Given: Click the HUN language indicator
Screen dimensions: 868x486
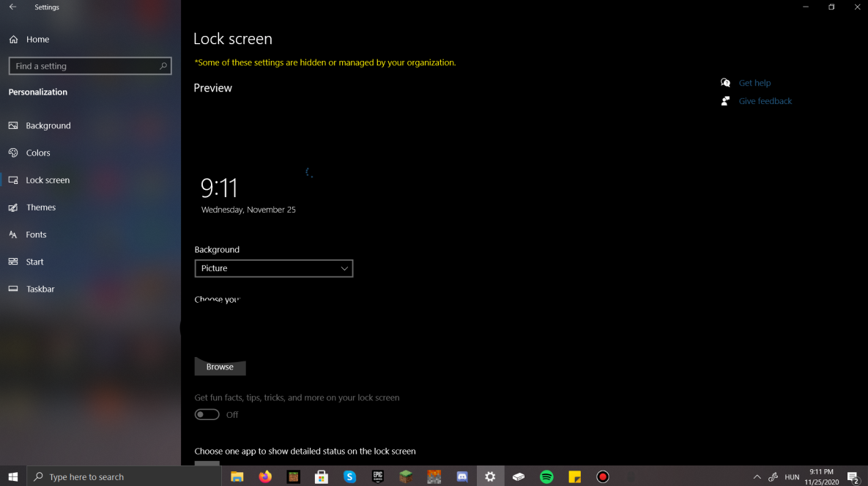Looking at the screenshot, I should pyautogui.click(x=792, y=477).
